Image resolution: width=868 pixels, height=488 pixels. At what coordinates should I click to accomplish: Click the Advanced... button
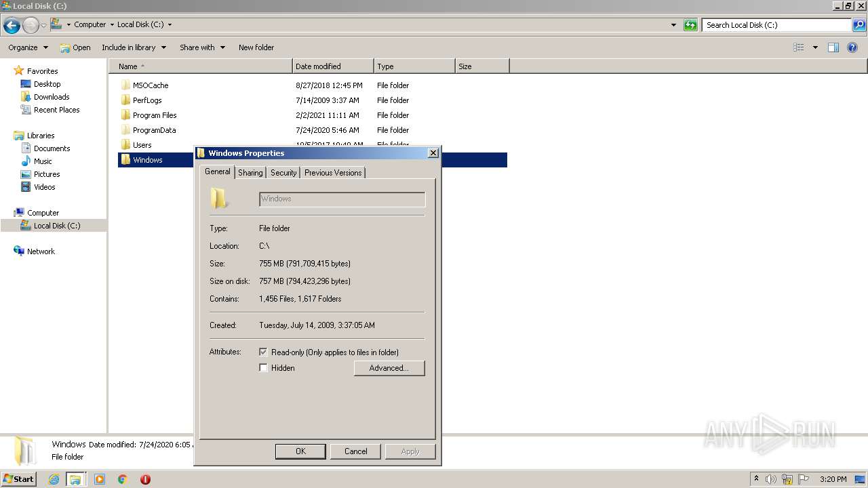pyautogui.click(x=389, y=368)
